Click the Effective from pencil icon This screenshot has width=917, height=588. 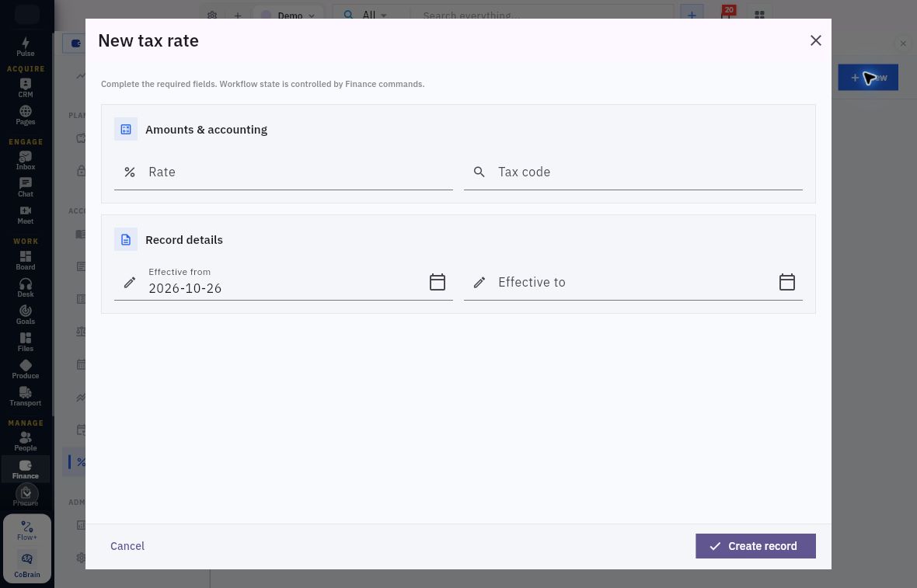130,282
